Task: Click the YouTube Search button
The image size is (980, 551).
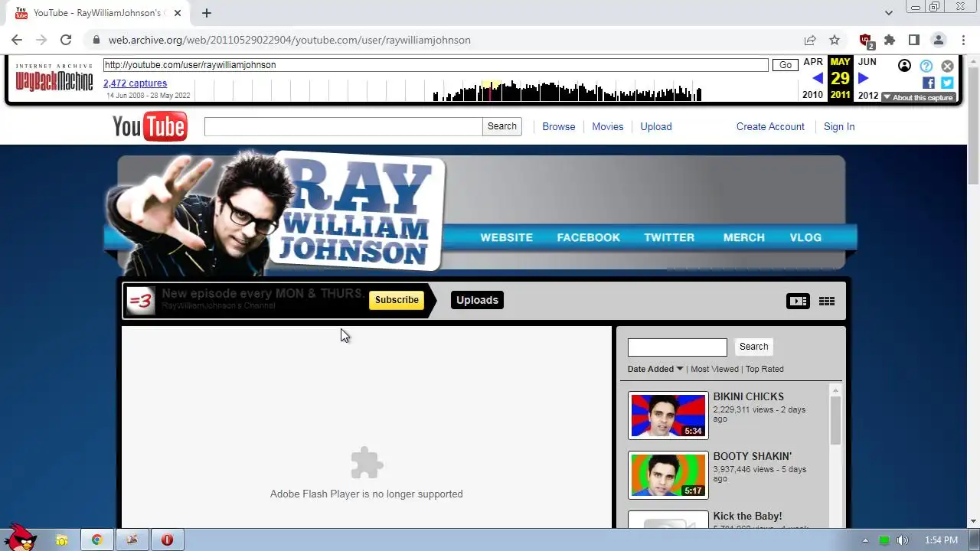Action: click(x=502, y=126)
